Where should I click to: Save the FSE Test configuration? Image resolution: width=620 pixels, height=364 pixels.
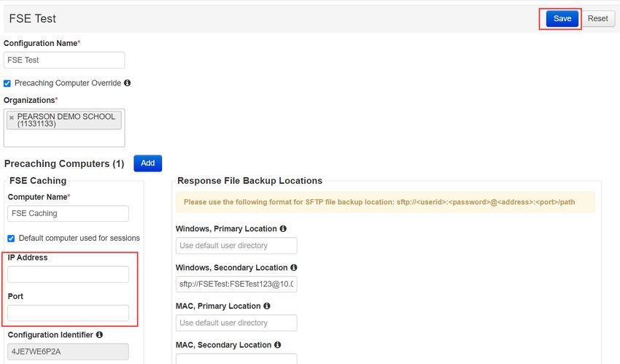pos(562,18)
